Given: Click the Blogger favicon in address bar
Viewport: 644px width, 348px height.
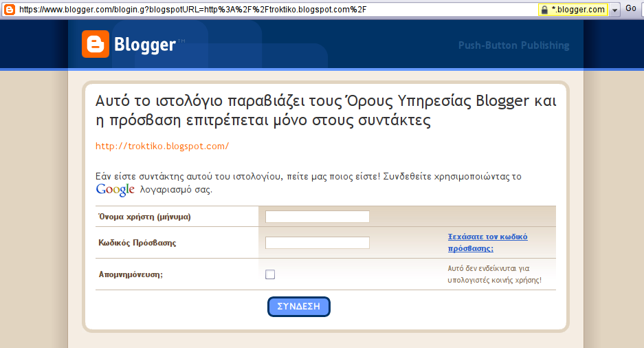Looking at the screenshot, I should [x=9, y=10].
